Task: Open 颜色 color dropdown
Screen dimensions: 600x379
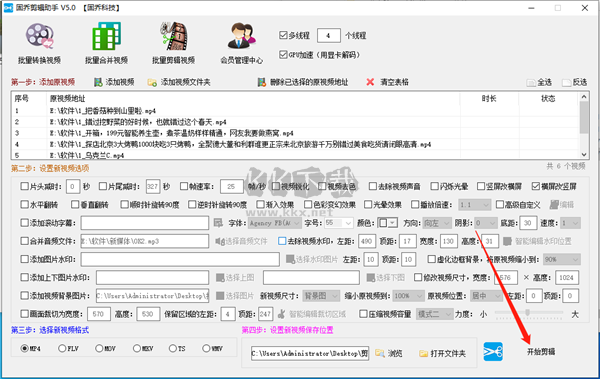Action: pyautogui.click(x=387, y=223)
